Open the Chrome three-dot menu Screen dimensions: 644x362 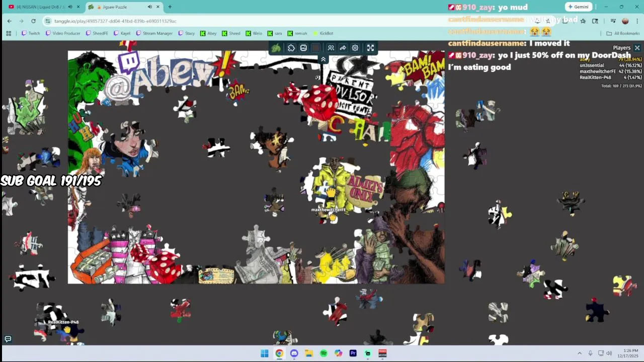point(637,21)
